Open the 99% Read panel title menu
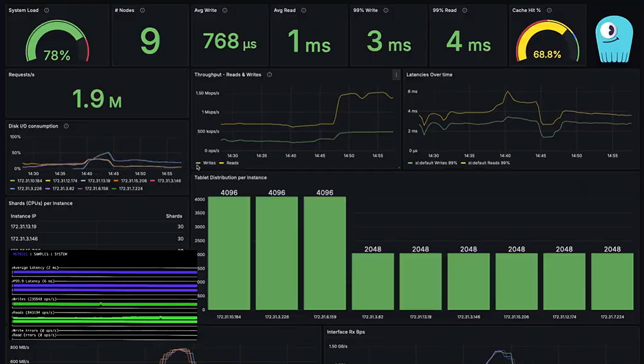This screenshot has height=364, width=644. click(445, 10)
